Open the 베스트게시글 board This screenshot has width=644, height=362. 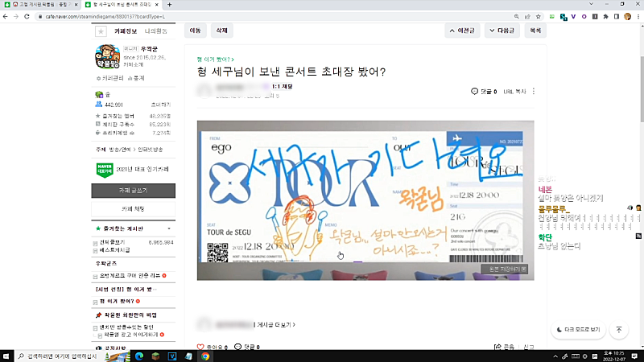114,250
